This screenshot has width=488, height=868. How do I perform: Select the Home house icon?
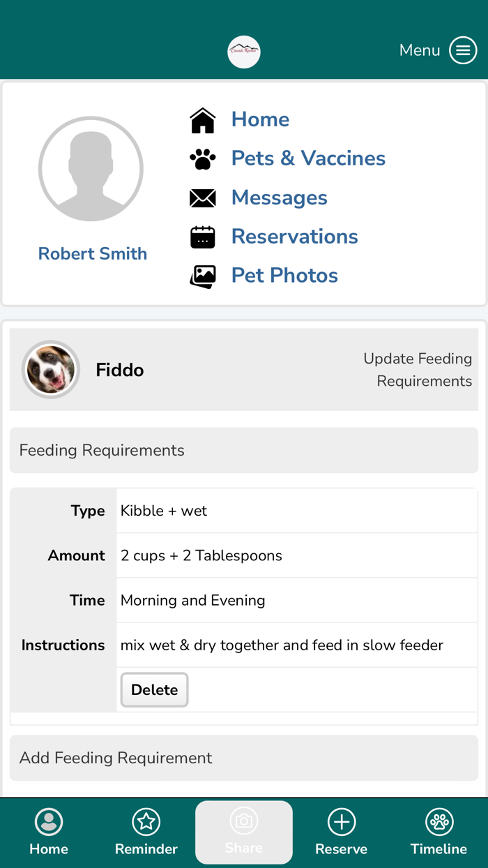(x=202, y=119)
